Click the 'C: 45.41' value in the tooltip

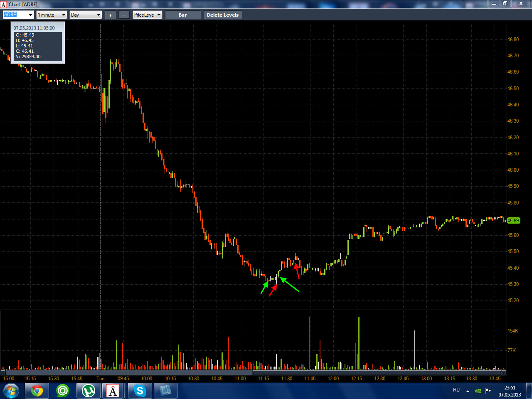(x=25, y=52)
